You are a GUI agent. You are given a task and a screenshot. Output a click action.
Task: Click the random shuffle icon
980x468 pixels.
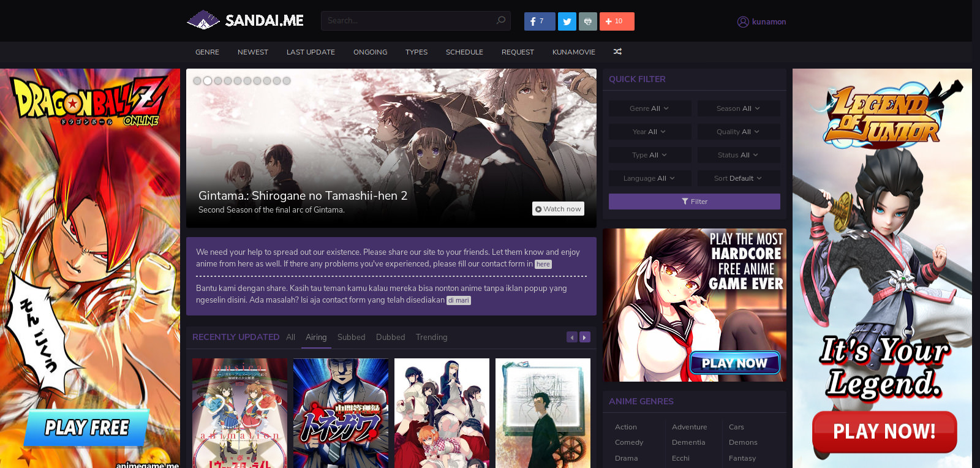[x=617, y=51]
